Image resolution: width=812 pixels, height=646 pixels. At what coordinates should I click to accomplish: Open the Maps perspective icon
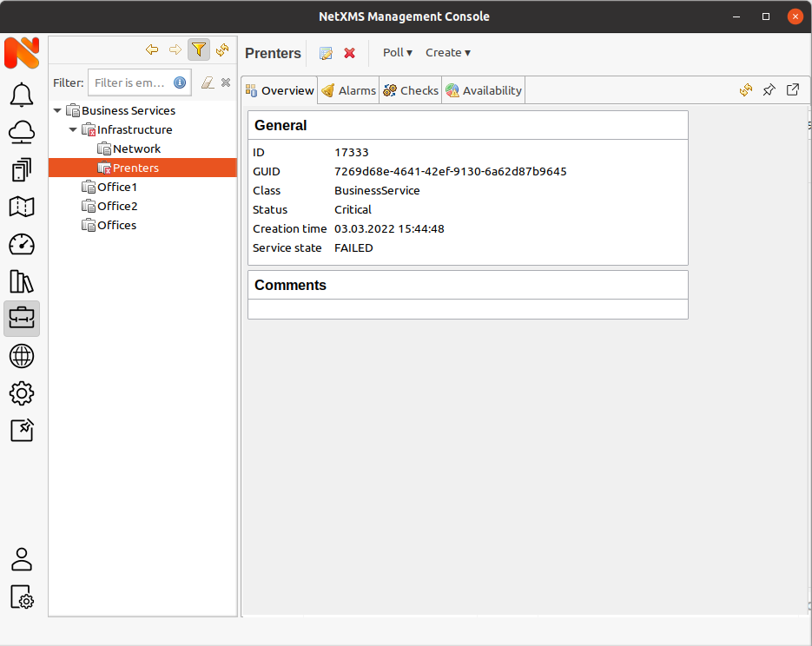coord(22,207)
